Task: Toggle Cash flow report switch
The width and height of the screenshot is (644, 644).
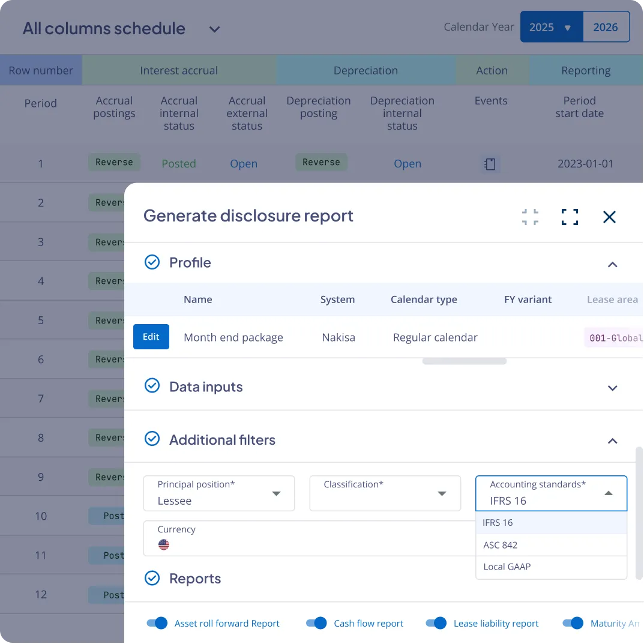Action: click(x=316, y=623)
